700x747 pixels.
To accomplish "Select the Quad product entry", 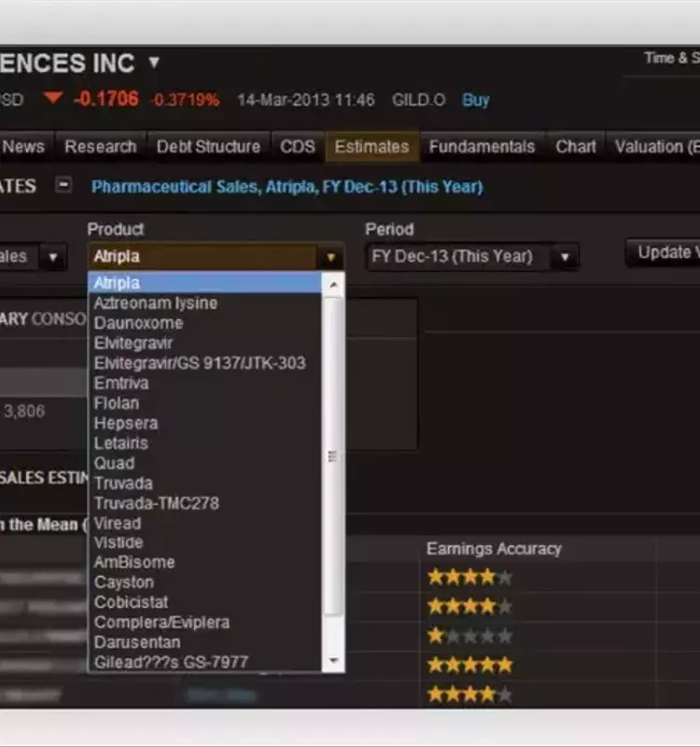I will 204,463.
